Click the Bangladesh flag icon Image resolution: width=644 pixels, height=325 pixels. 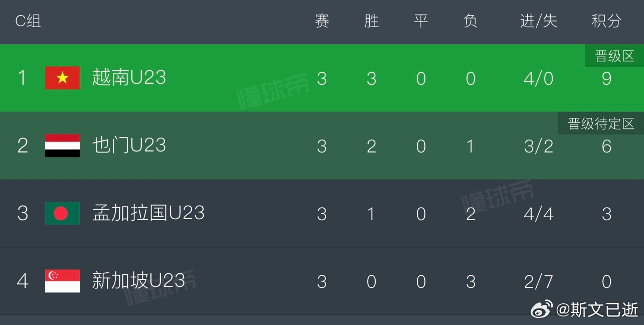pyautogui.click(x=62, y=213)
